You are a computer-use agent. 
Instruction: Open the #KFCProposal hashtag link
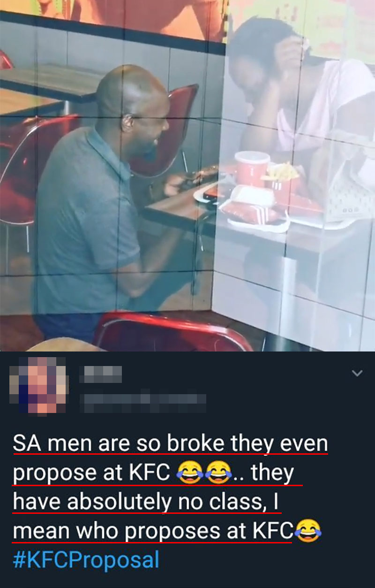pos(86,560)
